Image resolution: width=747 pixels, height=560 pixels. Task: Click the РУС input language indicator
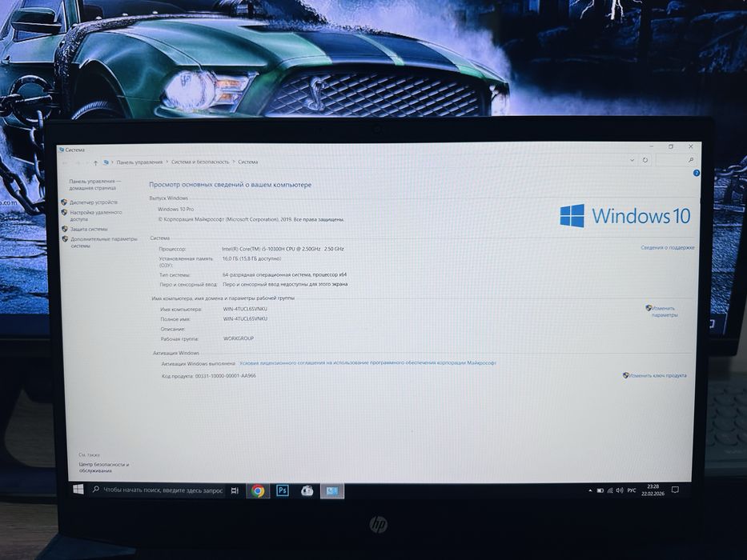(632, 490)
